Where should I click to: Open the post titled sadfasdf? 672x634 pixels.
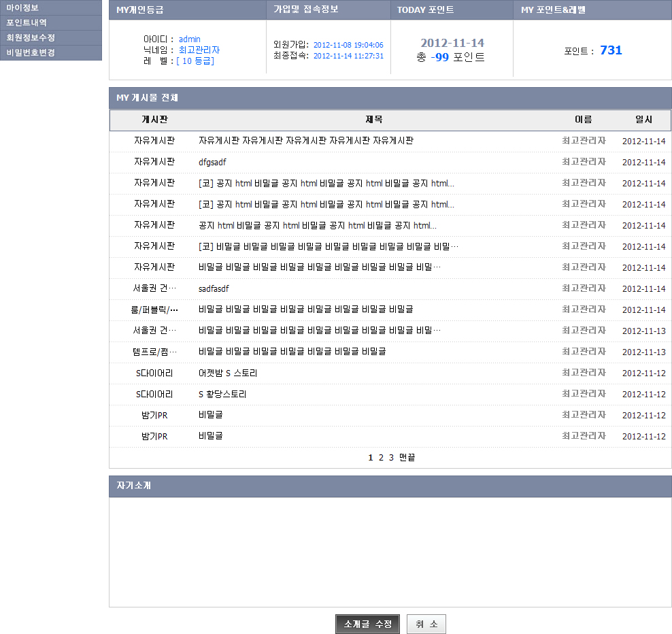[214, 289]
